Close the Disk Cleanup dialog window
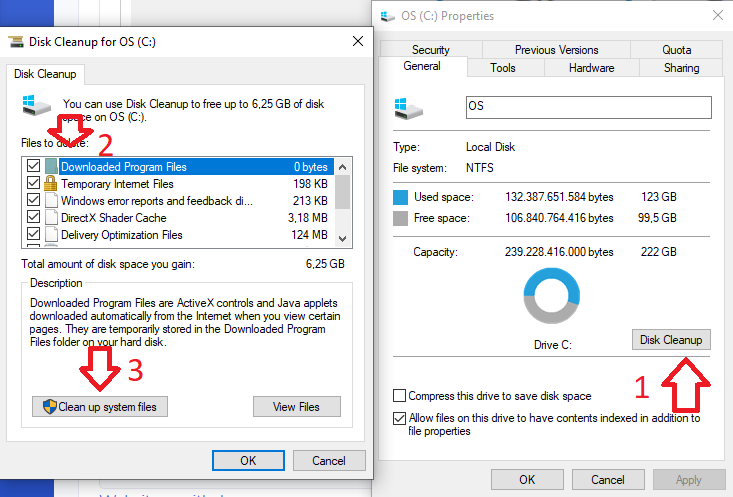The image size is (733, 497). [x=357, y=41]
